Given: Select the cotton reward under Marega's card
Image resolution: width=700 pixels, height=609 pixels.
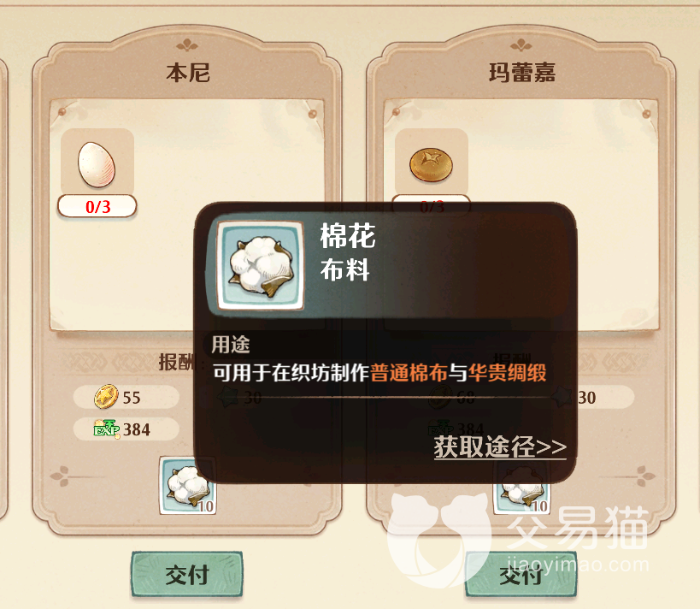Looking at the screenshot, I should tap(521, 491).
